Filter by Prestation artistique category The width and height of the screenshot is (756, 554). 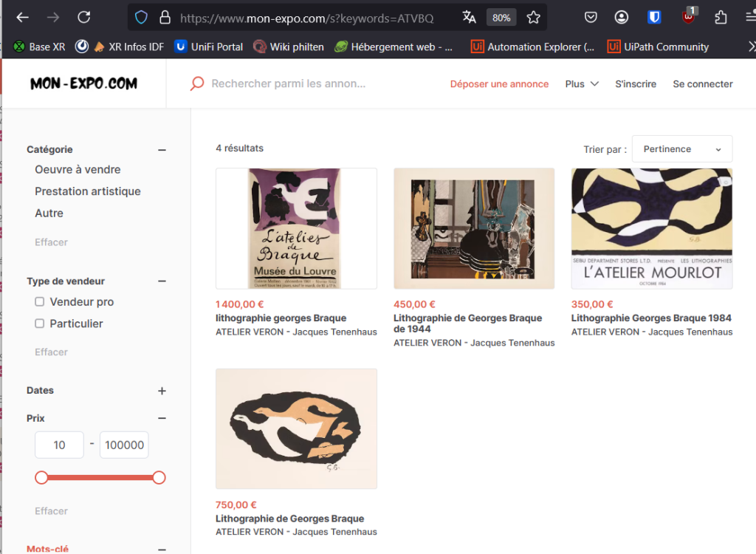point(88,191)
